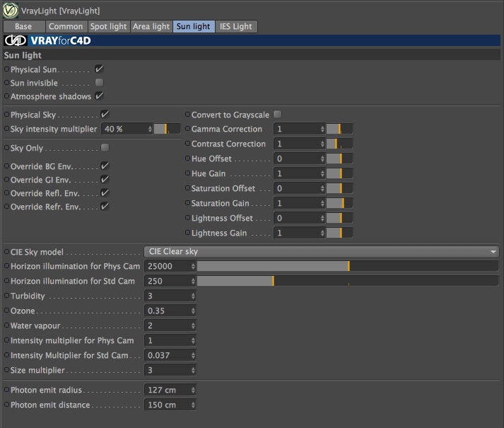Click the VrayLight object icon in the header
Image resolution: width=504 pixels, height=428 pixels.
10,10
